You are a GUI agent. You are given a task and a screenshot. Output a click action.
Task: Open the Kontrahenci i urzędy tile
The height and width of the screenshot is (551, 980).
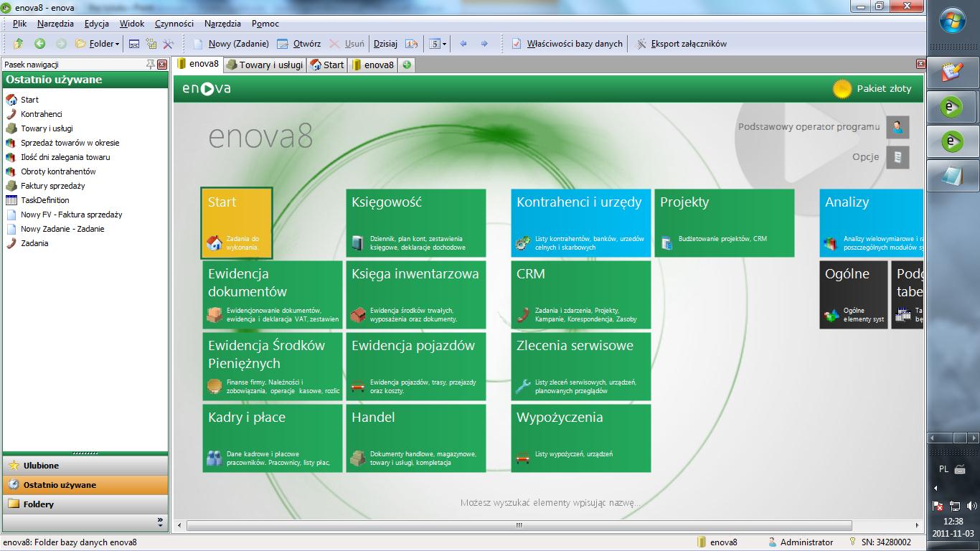coord(581,223)
